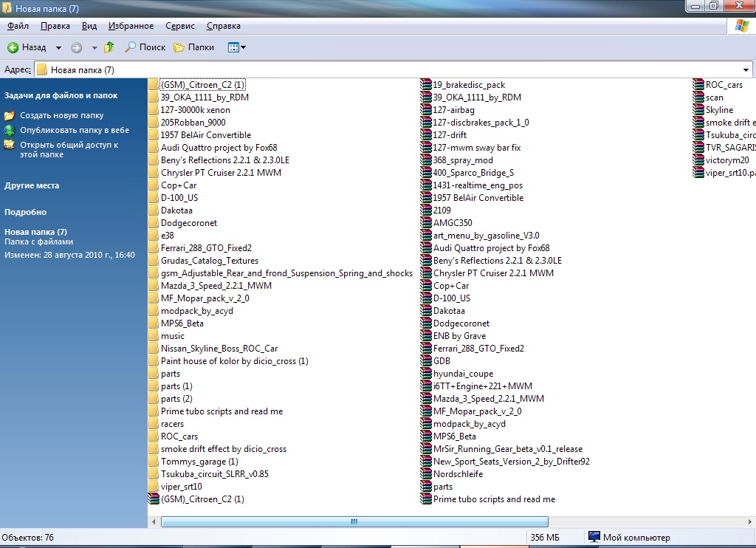The height and width of the screenshot is (548, 756).
Task: Select the music folder icon
Action: (154, 336)
